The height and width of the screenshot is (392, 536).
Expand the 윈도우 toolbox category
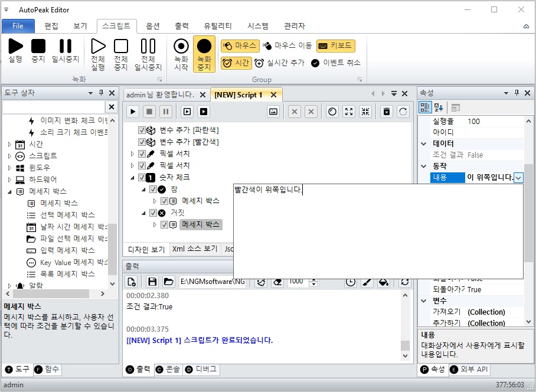point(9,168)
